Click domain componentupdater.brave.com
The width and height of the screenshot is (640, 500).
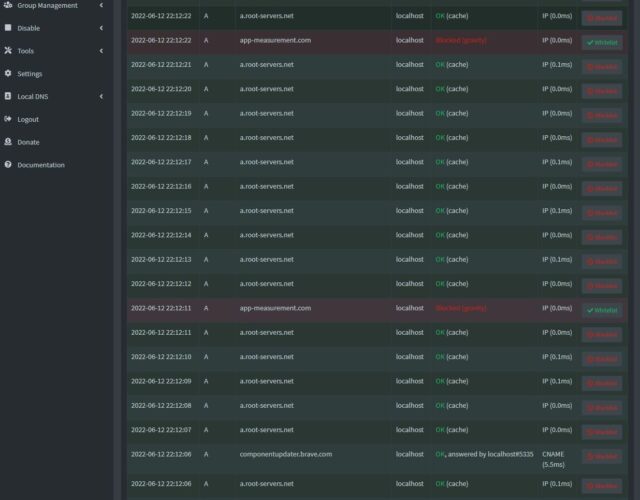tap(286, 454)
